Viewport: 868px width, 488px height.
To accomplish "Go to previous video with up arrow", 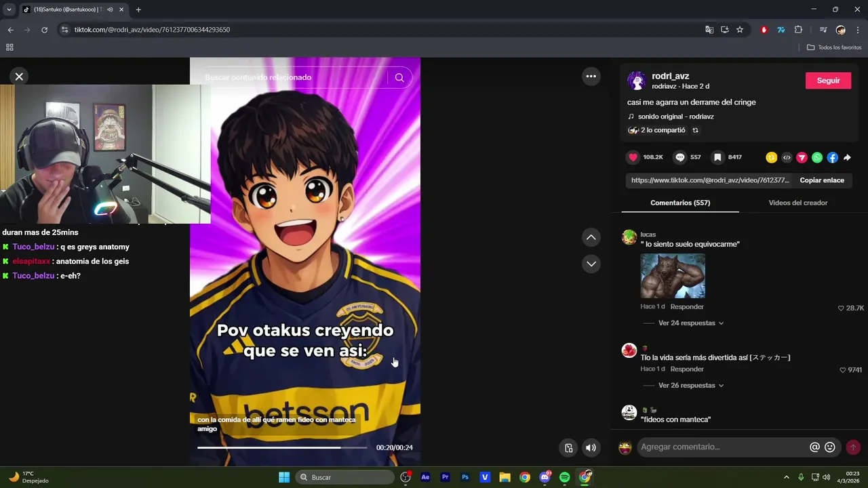I will click(x=591, y=237).
